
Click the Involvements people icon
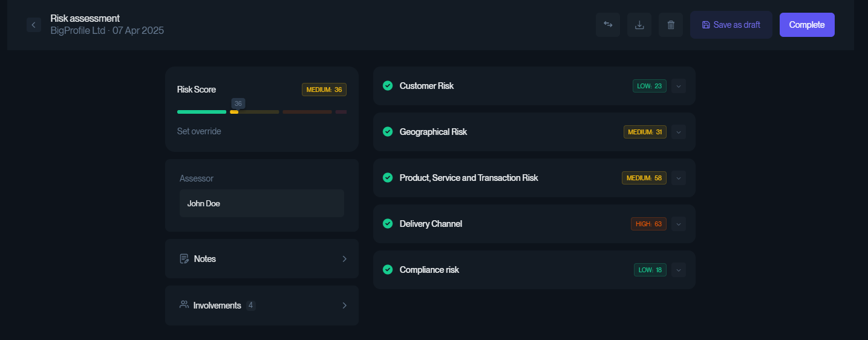pyautogui.click(x=184, y=305)
